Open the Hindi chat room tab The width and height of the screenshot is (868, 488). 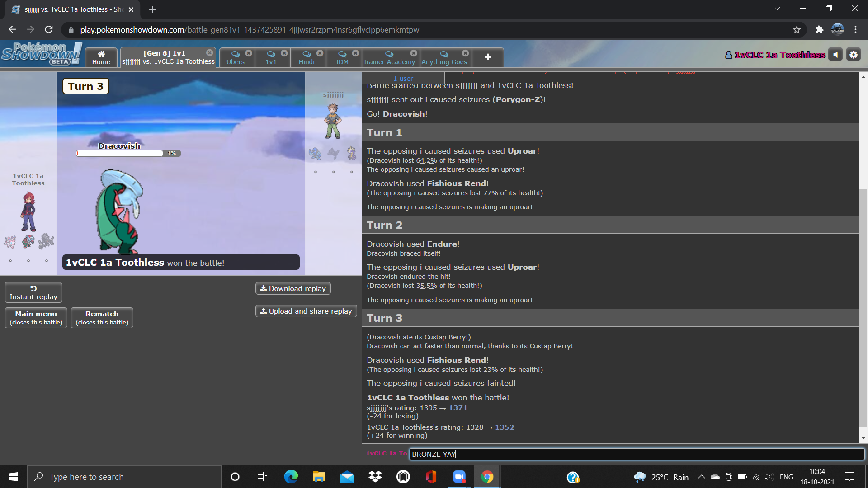[307, 57]
